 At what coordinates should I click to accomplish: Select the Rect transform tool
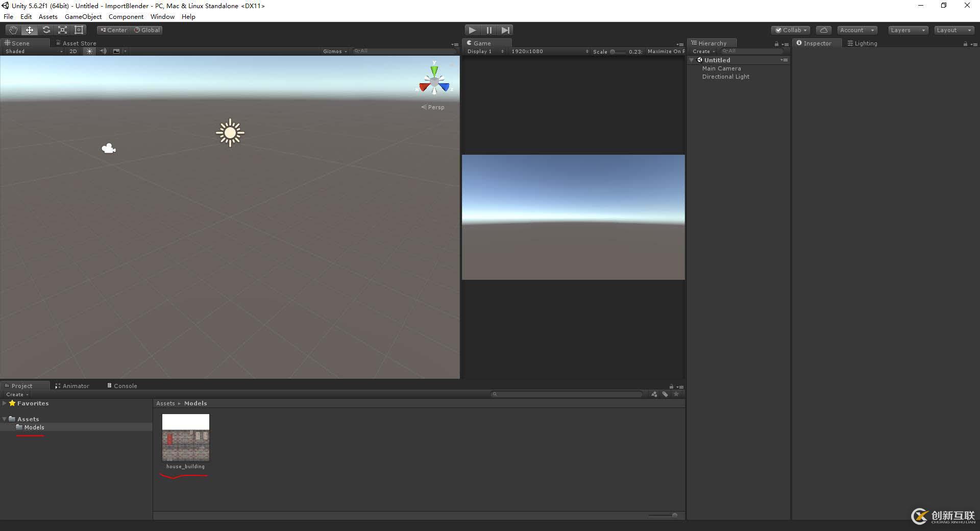tap(79, 30)
